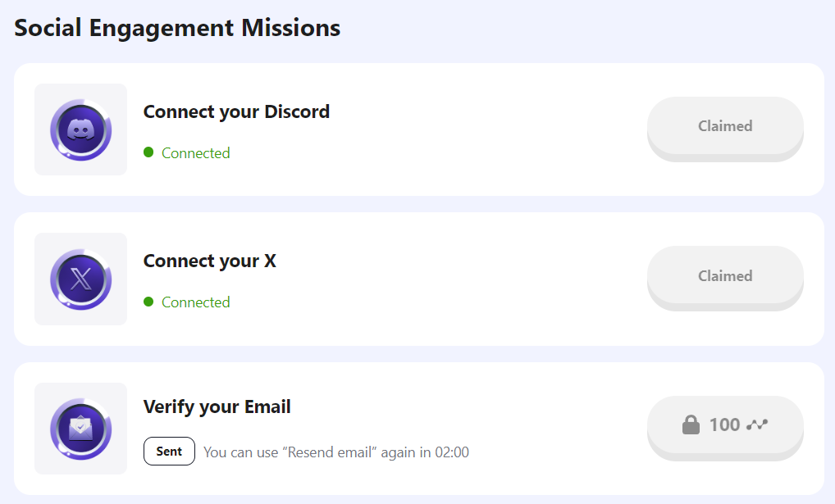835x504 pixels.
Task: Select the Connect your X title
Action: pos(210,261)
